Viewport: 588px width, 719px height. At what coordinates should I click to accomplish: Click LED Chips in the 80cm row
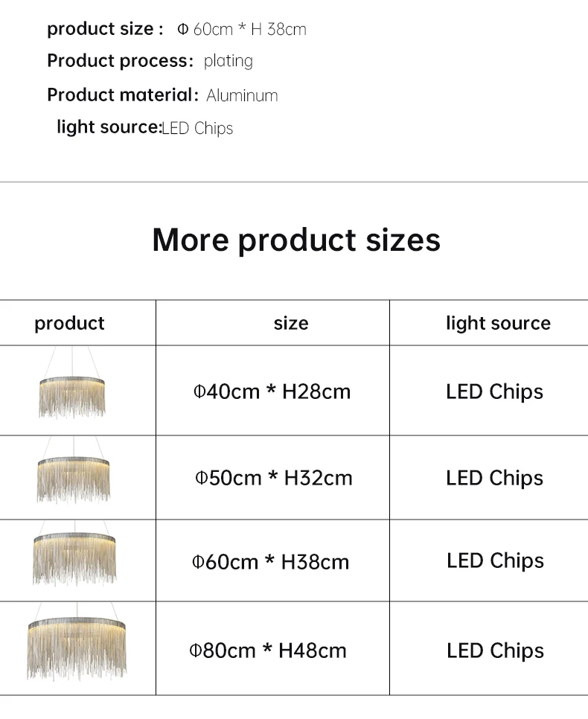(495, 651)
